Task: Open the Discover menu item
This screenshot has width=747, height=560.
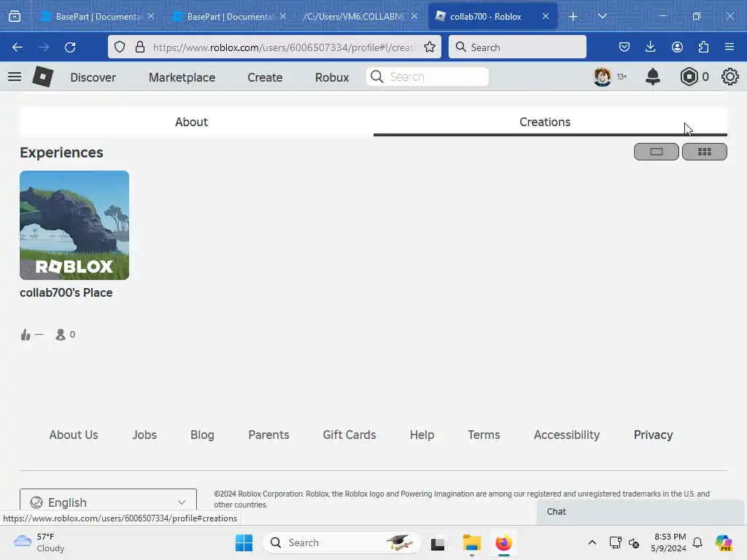Action: tap(93, 77)
